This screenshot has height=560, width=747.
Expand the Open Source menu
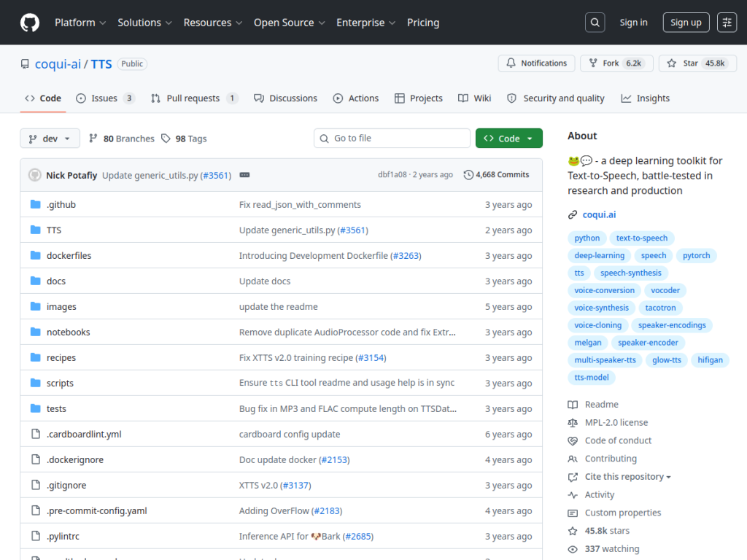[x=289, y=23]
